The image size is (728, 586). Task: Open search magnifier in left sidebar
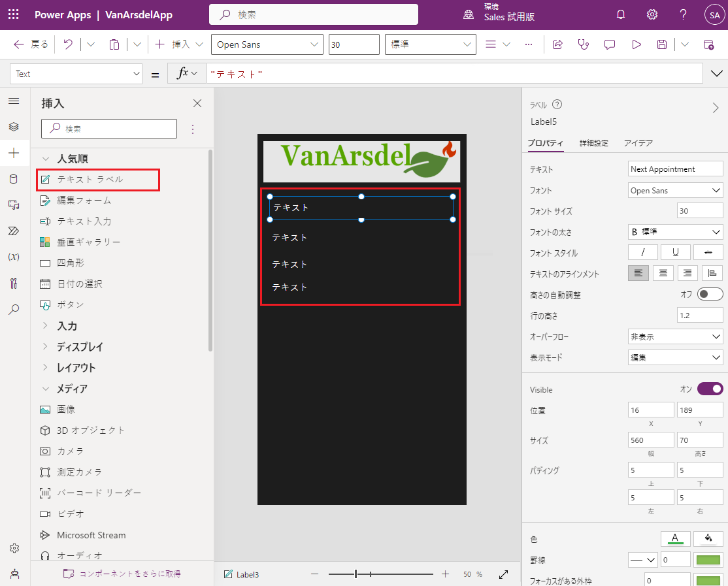point(14,309)
